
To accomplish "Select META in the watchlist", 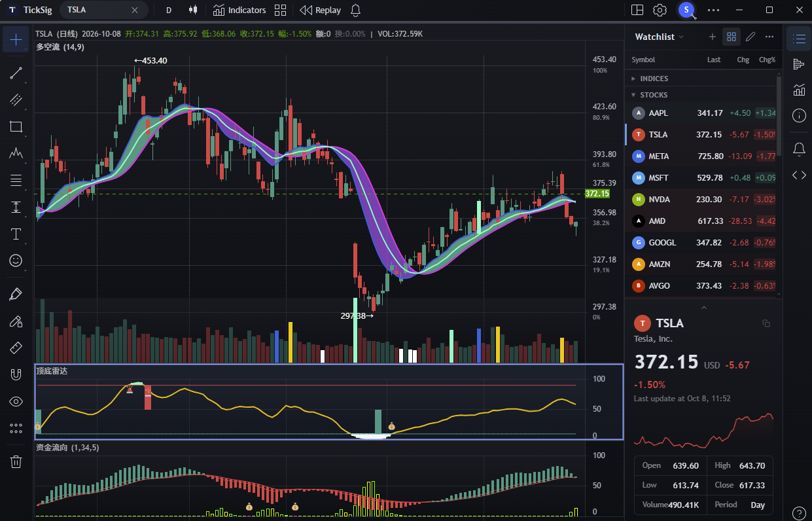I will (701, 156).
